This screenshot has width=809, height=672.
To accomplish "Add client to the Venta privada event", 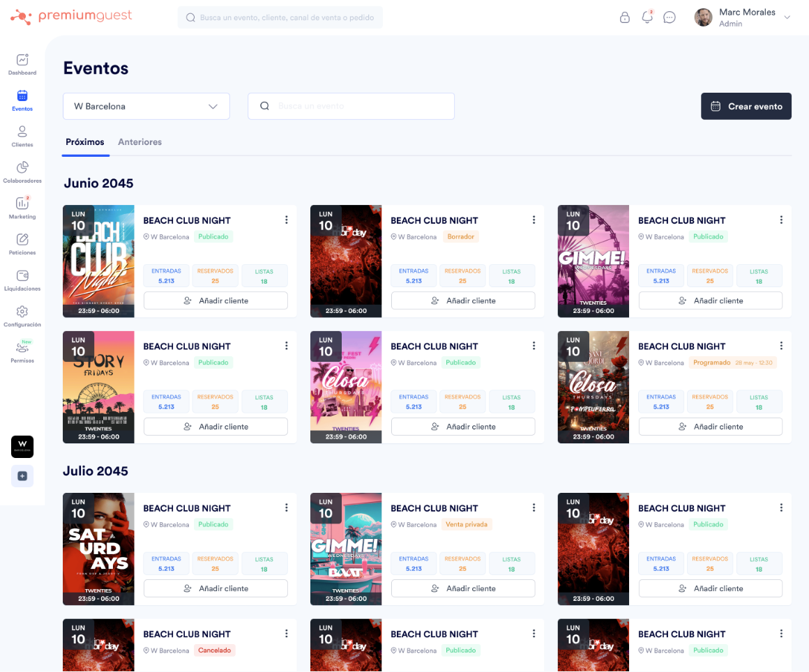I will [463, 588].
